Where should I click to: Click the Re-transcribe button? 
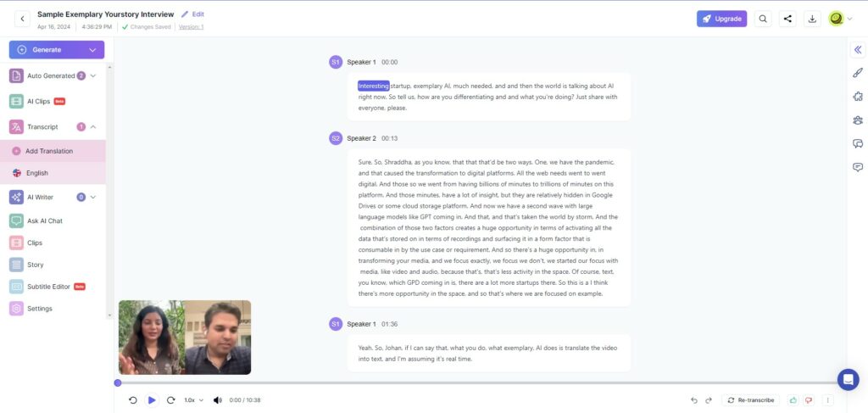[x=751, y=400]
